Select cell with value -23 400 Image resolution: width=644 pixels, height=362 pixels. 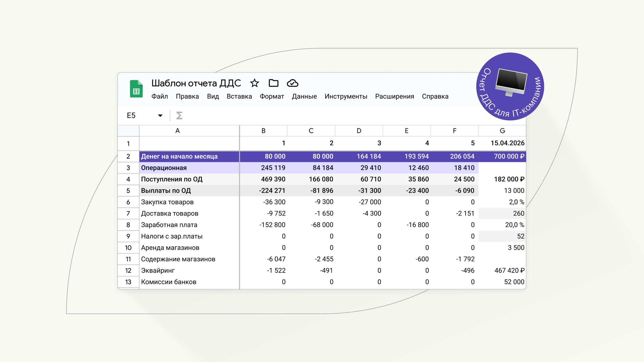407,191
